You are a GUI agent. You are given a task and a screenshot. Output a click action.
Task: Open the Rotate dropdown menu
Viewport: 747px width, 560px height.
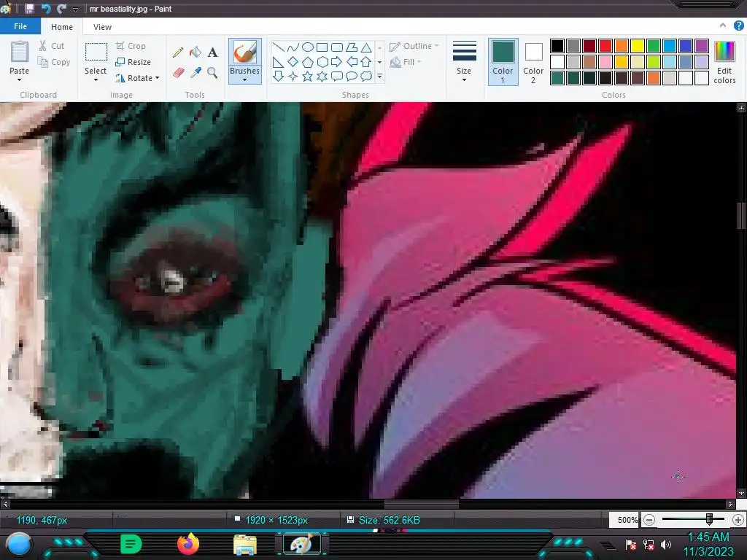coord(137,78)
